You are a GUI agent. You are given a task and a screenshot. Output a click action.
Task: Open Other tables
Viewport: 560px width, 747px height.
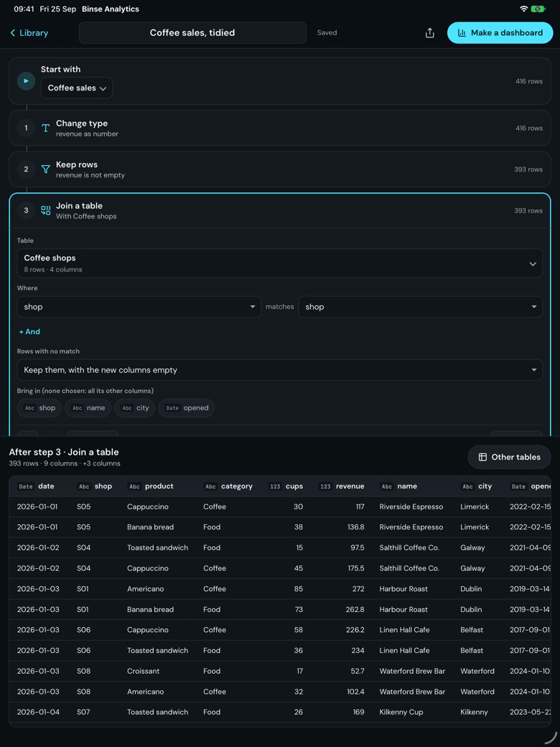point(509,457)
